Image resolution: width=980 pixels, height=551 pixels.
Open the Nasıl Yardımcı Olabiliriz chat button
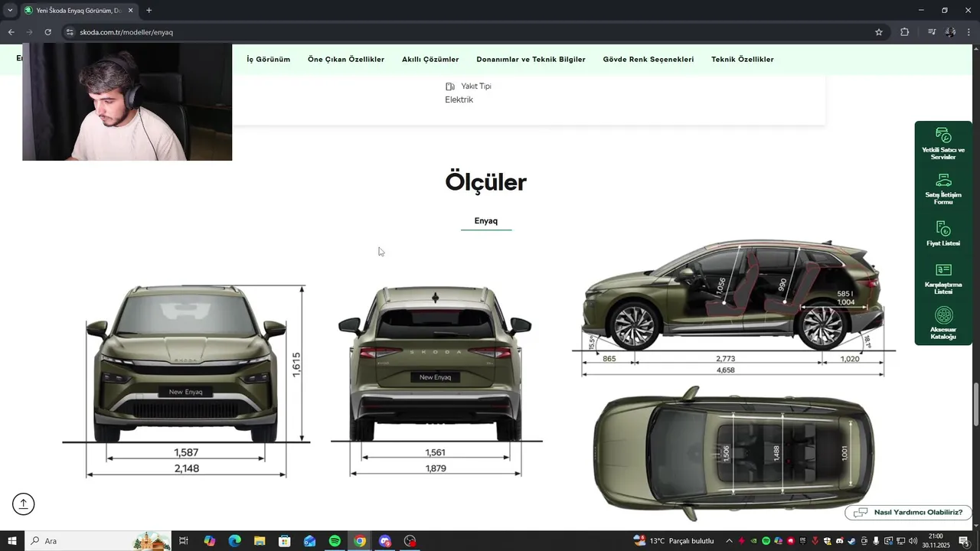908,513
